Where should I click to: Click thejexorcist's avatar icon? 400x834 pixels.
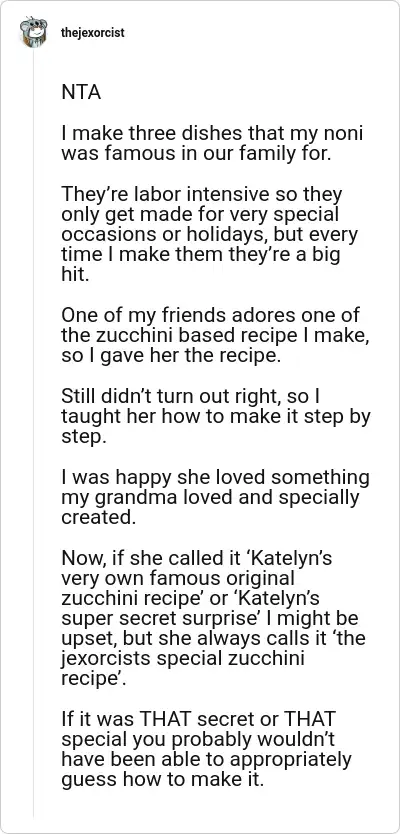pos(34,32)
